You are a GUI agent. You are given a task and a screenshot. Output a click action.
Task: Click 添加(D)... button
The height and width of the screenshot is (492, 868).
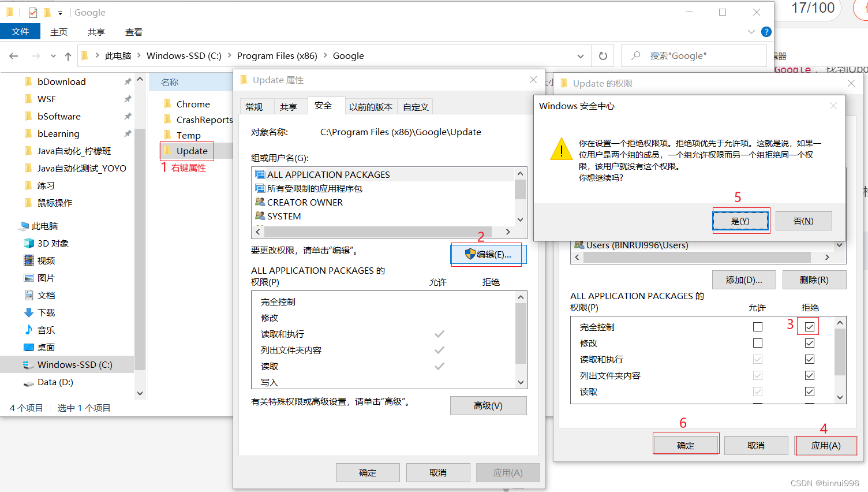coord(744,279)
